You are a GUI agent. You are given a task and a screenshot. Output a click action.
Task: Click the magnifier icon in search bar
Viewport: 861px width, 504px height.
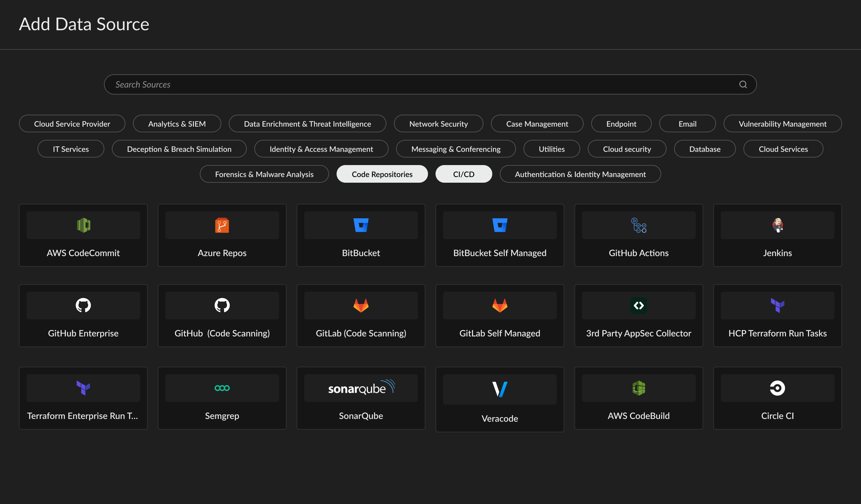tap(743, 84)
